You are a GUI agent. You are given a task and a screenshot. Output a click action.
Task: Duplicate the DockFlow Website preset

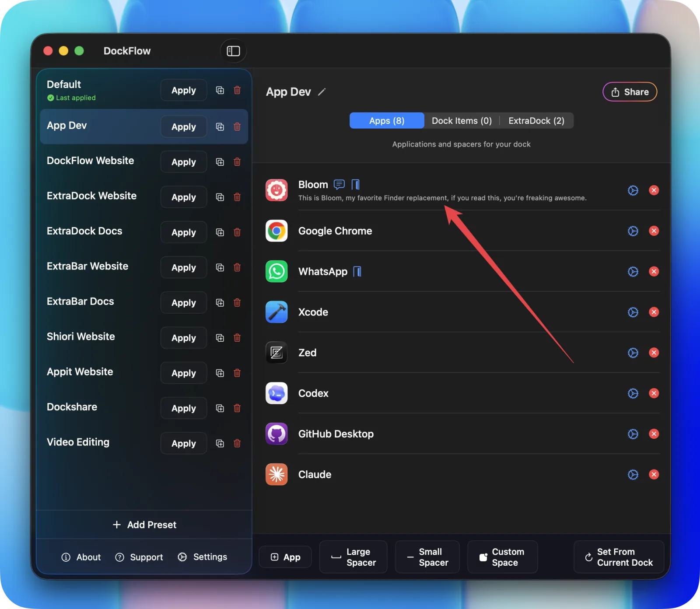pyautogui.click(x=220, y=162)
